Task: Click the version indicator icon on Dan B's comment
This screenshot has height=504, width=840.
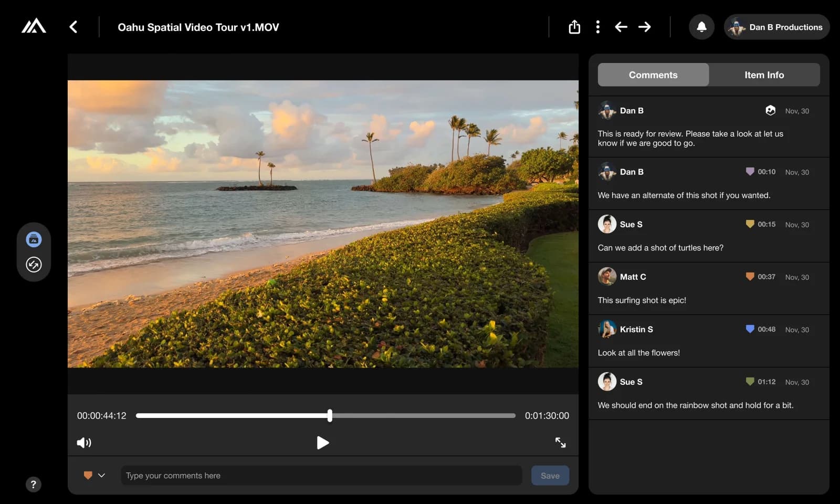Action: (770, 111)
